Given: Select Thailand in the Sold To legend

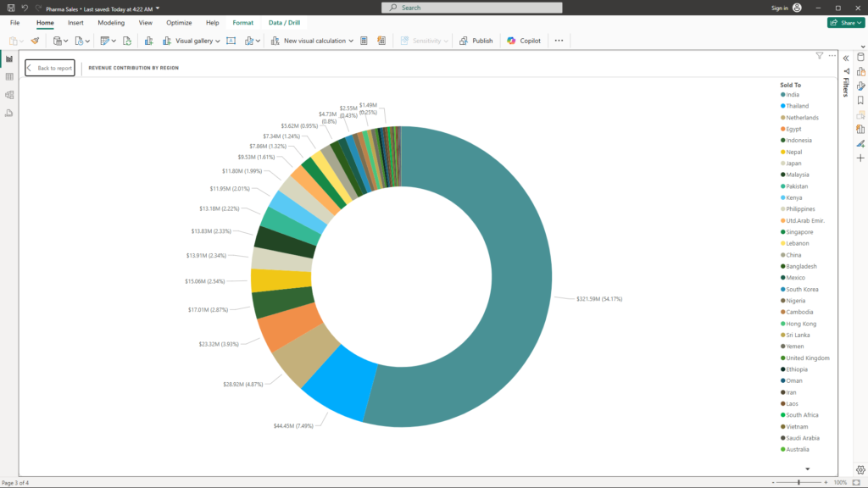Looking at the screenshot, I should [x=797, y=106].
